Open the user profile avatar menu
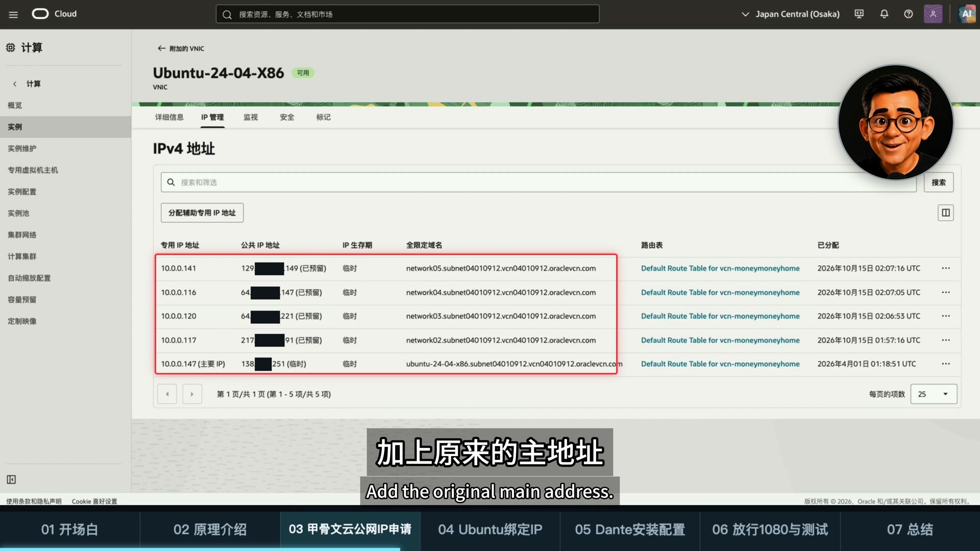980x551 pixels. [933, 14]
